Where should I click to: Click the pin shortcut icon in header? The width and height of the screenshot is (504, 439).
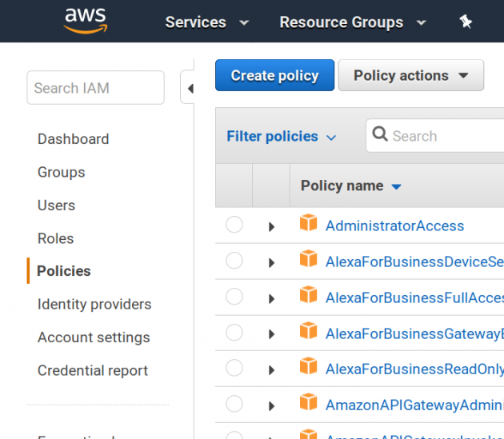click(466, 22)
